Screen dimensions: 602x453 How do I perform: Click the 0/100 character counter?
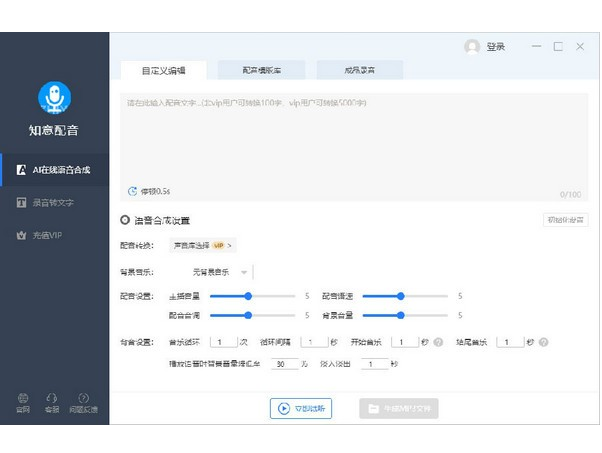[x=570, y=194]
